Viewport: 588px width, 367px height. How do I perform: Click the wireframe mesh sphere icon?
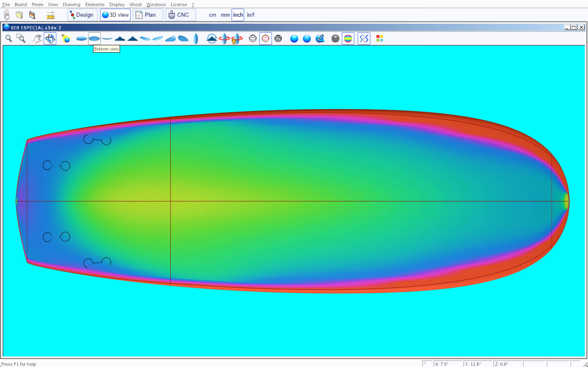click(278, 39)
